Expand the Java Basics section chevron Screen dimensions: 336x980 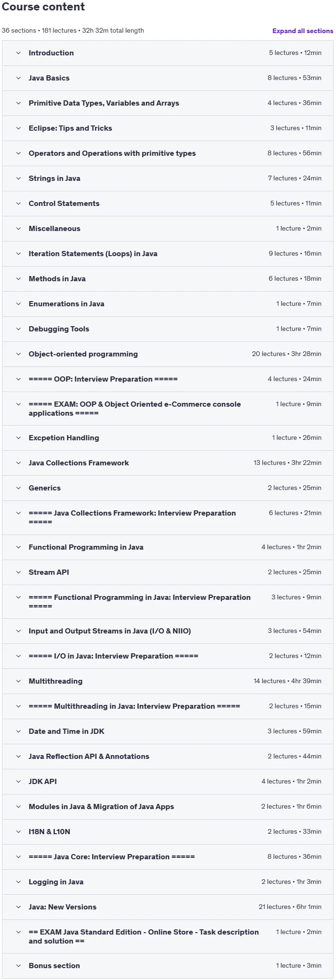click(x=18, y=78)
